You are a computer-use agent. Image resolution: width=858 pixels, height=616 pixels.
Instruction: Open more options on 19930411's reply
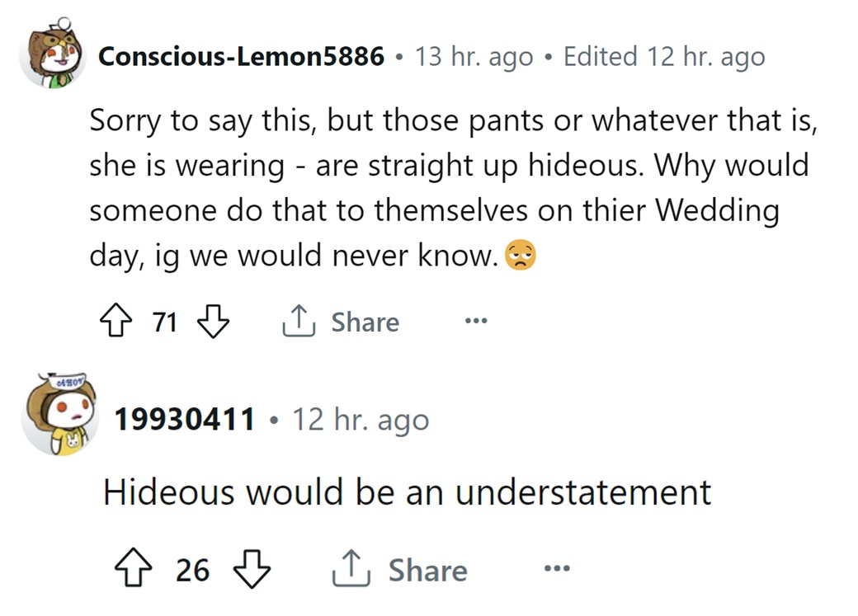[557, 570]
